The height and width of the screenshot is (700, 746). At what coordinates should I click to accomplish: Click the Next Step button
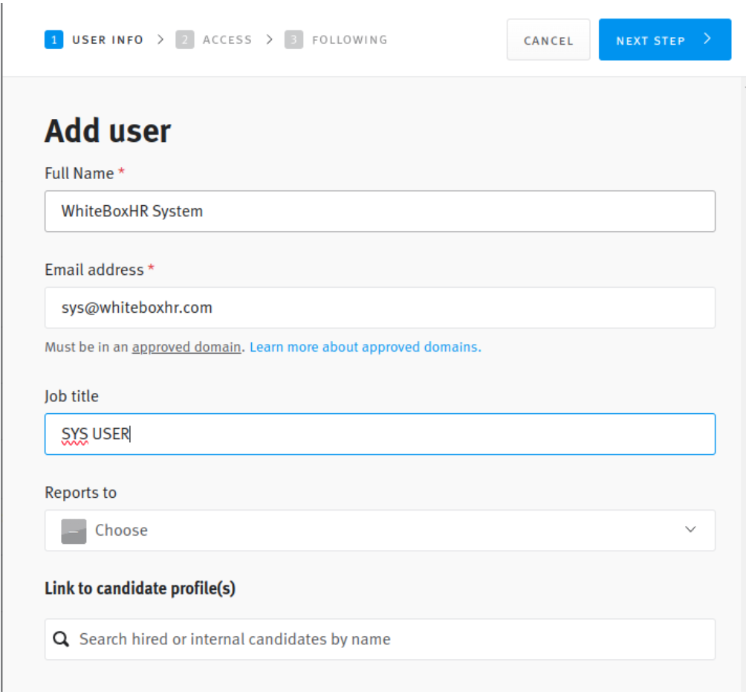[x=664, y=39]
